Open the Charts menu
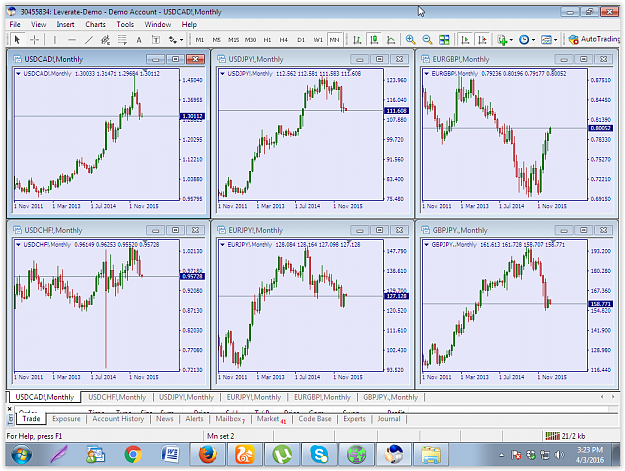 coord(95,24)
